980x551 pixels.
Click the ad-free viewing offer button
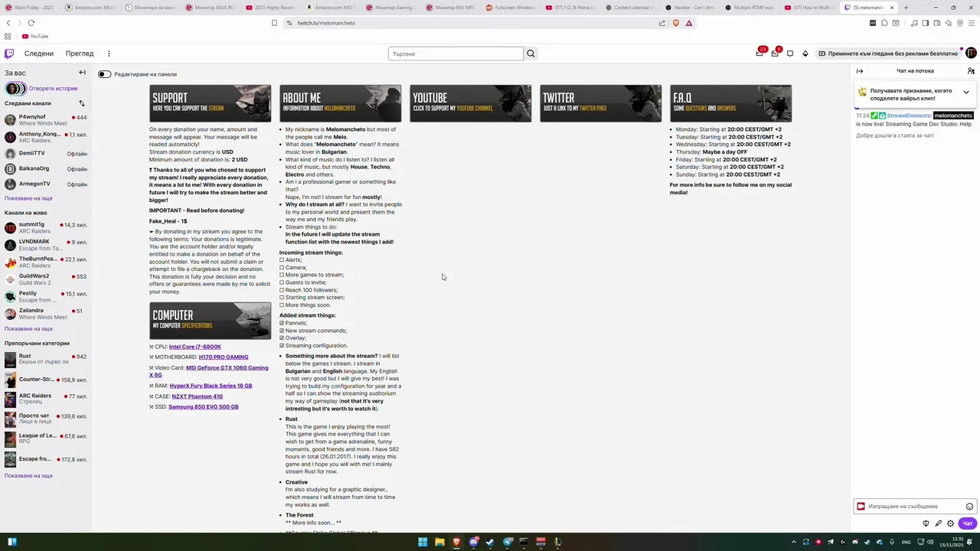888,54
